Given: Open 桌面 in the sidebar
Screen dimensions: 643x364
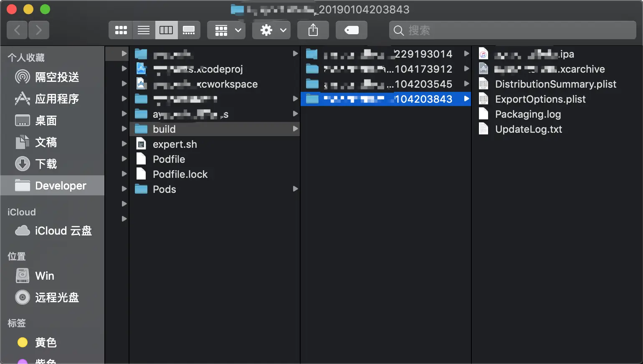Looking at the screenshot, I should point(53,121).
